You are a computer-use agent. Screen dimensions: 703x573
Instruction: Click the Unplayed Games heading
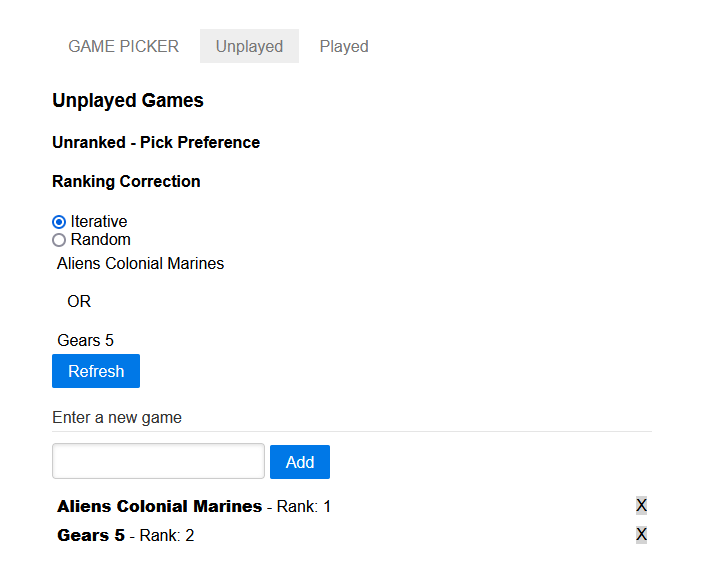(128, 101)
